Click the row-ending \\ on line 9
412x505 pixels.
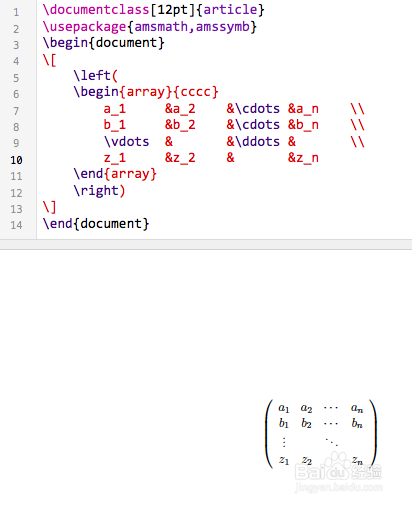(358, 141)
